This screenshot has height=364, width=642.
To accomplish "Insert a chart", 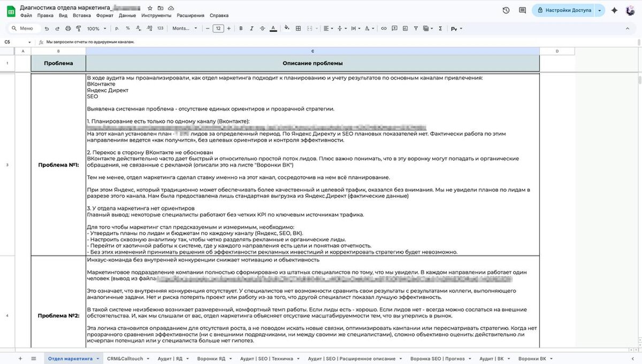I will (404, 28).
